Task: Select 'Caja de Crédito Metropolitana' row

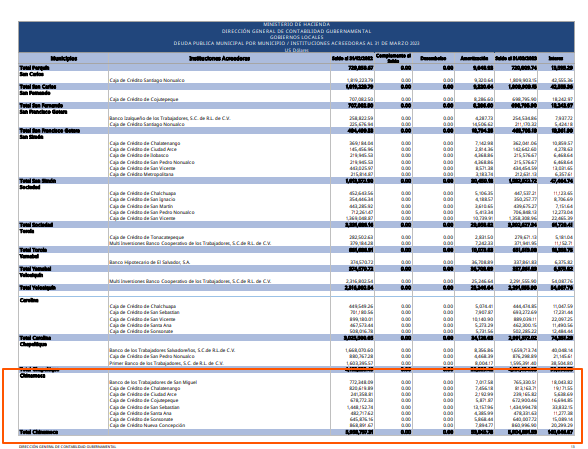Action: (142, 174)
